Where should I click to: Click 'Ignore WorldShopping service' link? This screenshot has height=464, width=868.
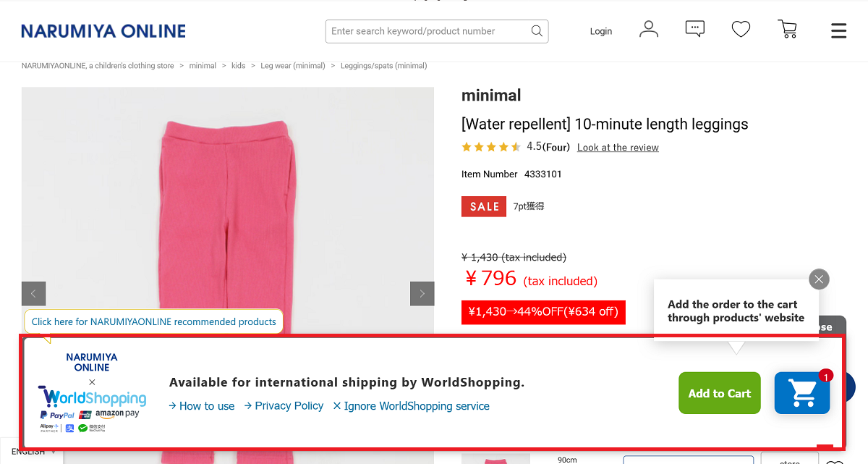(x=411, y=406)
